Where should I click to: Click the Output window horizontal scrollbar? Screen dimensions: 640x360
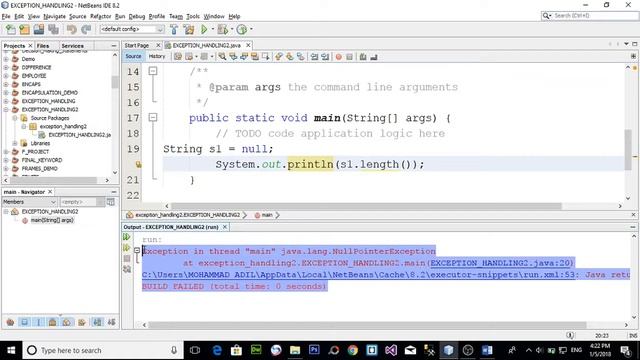(x=367, y=325)
